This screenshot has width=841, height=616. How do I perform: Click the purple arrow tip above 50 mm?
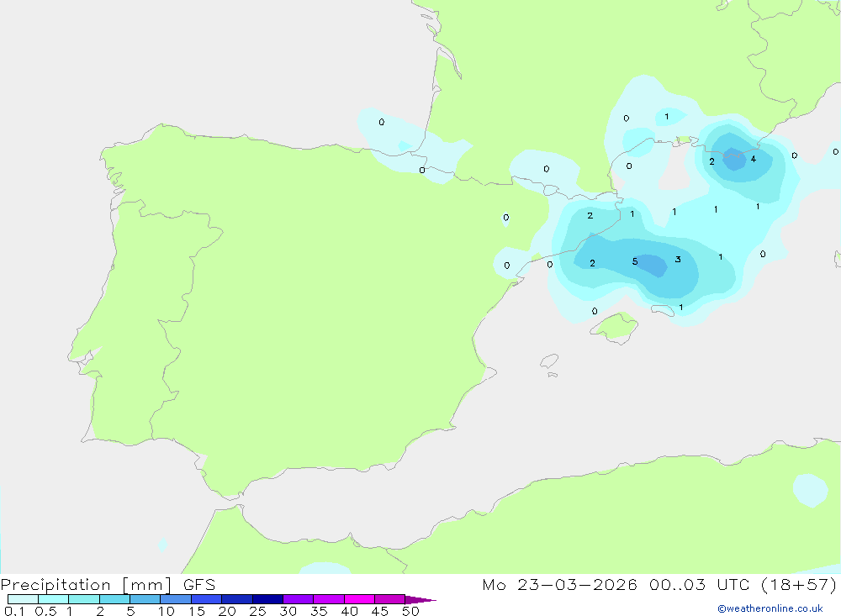pos(420,599)
